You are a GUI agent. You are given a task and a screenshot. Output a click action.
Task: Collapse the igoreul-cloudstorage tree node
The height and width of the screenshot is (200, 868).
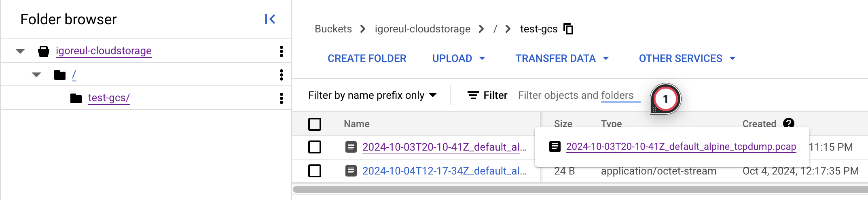20,51
